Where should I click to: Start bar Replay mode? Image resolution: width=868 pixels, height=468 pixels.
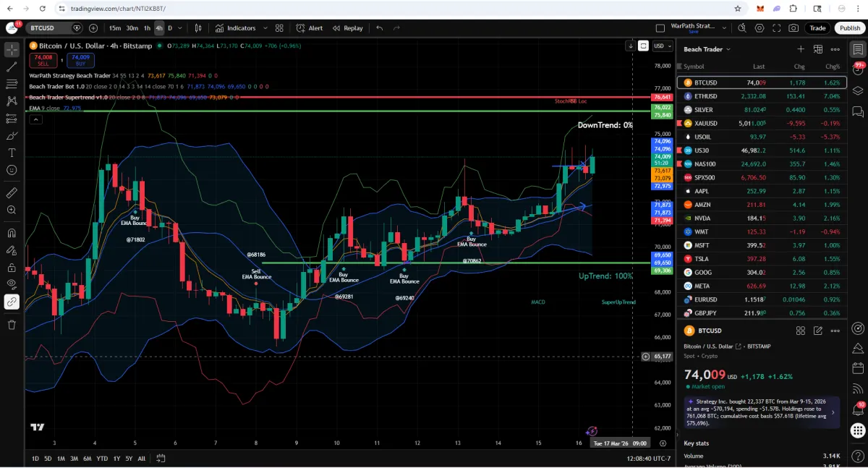click(x=348, y=28)
